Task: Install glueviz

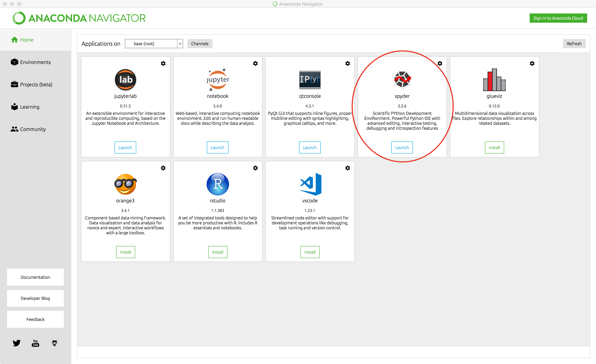Action: pos(494,147)
